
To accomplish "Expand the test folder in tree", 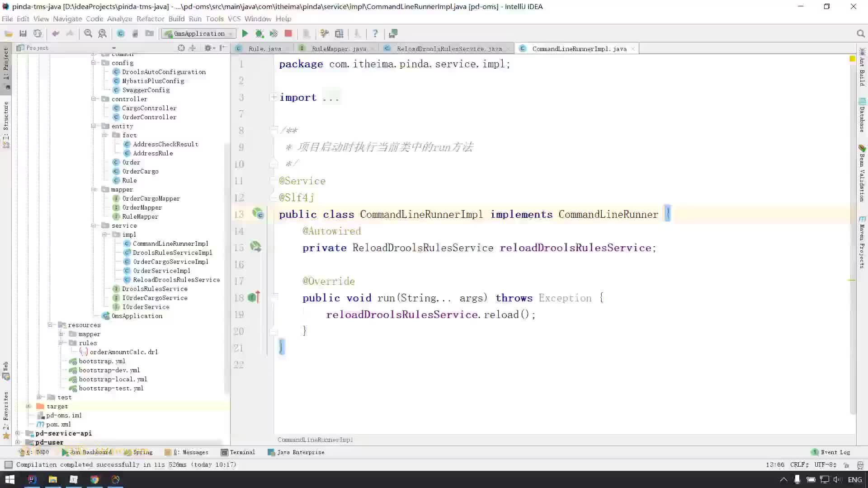I will pyautogui.click(x=39, y=397).
